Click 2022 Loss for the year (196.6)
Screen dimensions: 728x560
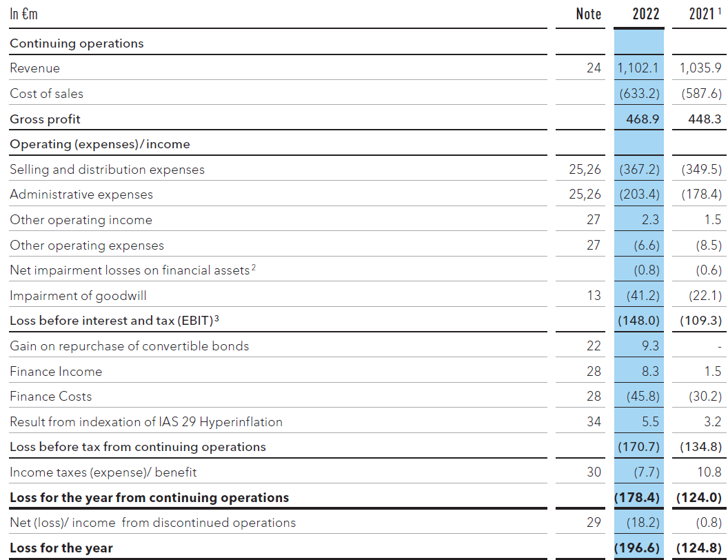pyautogui.click(x=637, y=548)
